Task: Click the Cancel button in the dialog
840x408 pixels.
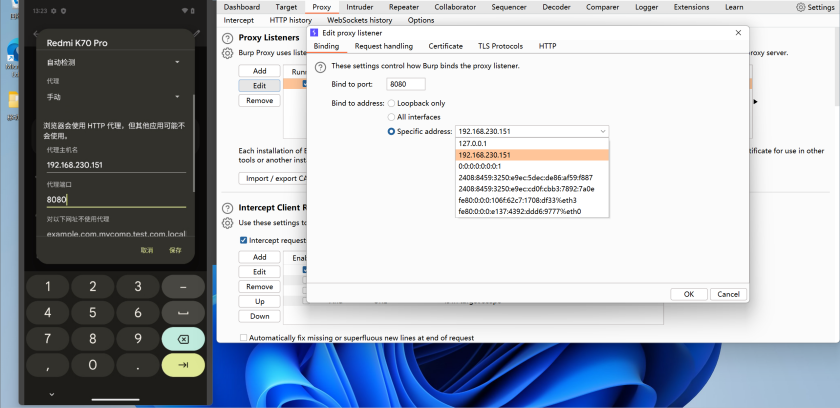Action: click(728, 294)
